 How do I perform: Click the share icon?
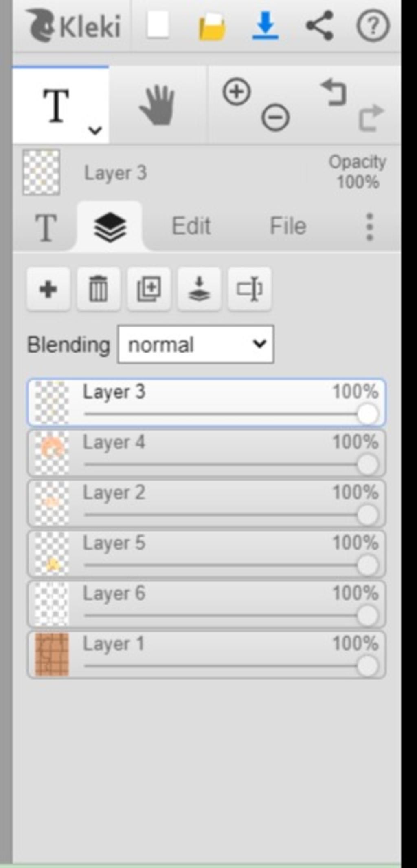coord(320,25)
